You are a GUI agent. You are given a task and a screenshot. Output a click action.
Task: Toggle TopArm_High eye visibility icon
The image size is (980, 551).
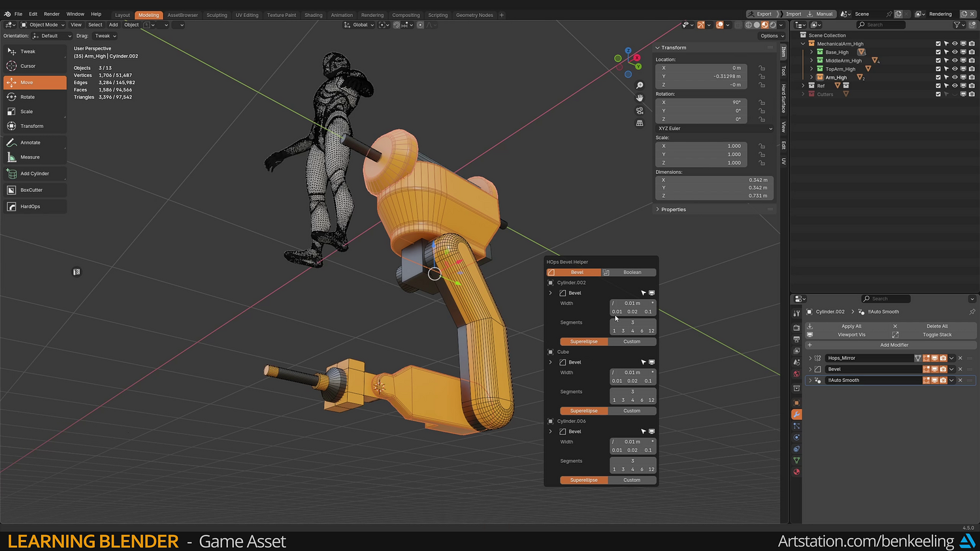(955, 69)
